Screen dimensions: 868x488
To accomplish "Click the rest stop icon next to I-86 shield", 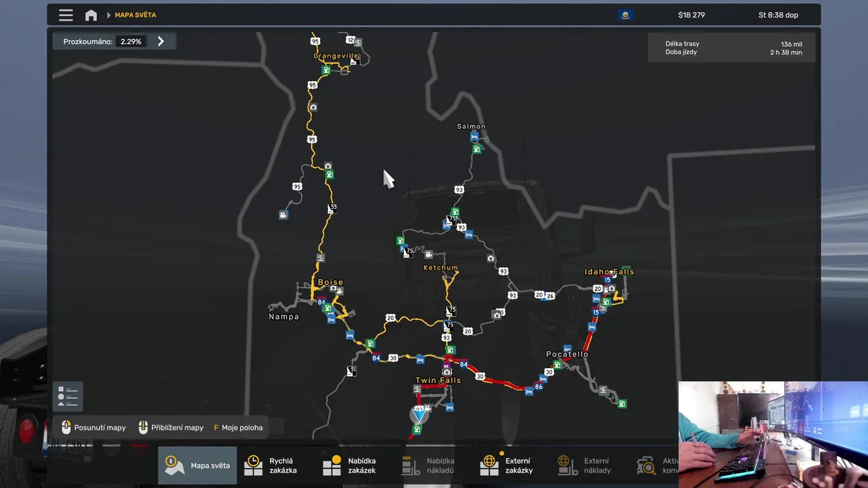I will point(528,391).
